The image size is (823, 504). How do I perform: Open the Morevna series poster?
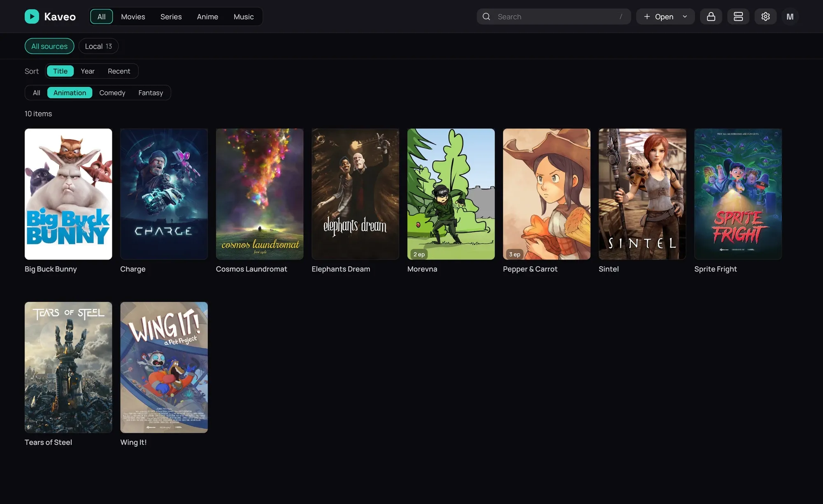click(x=451, y=194)
